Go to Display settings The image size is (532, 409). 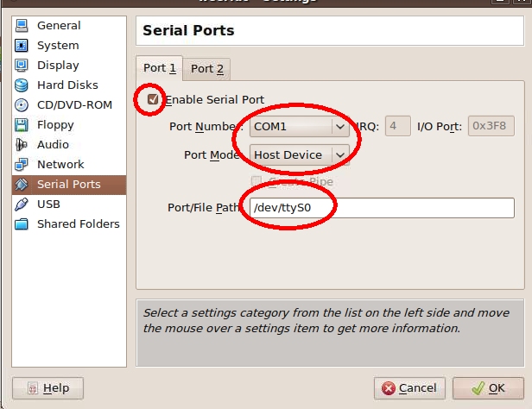pos(69,65)
